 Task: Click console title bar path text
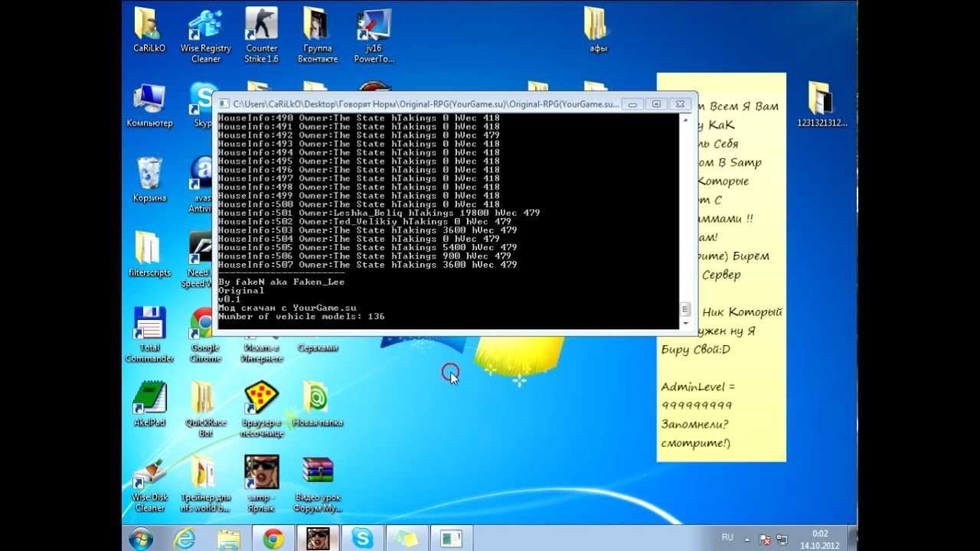click(x=426, y=104)
